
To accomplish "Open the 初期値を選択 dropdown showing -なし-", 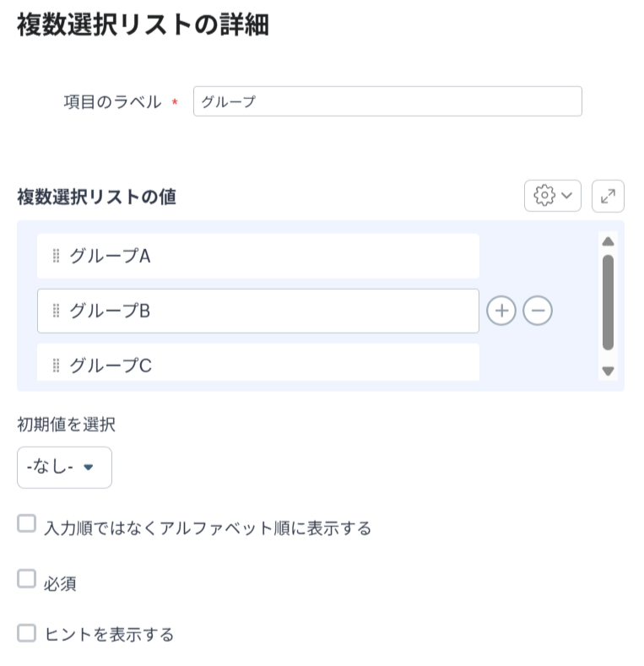I will pos(64,467).
